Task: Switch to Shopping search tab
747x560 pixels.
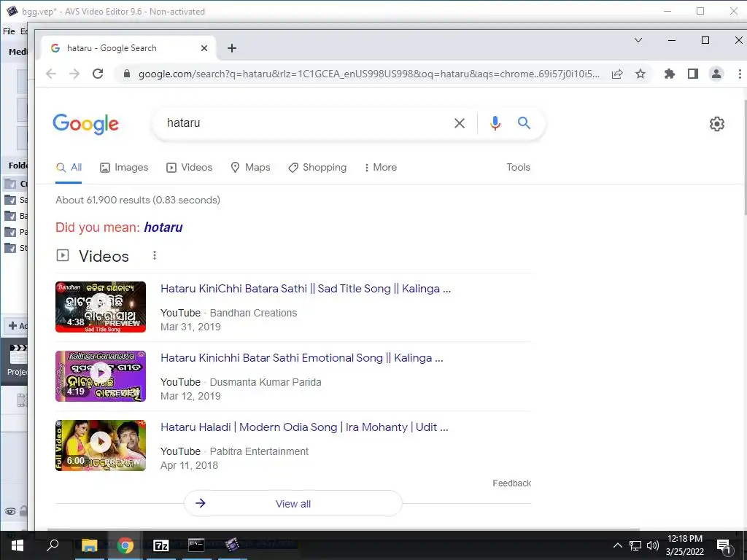Action: (x=317, y=168)
